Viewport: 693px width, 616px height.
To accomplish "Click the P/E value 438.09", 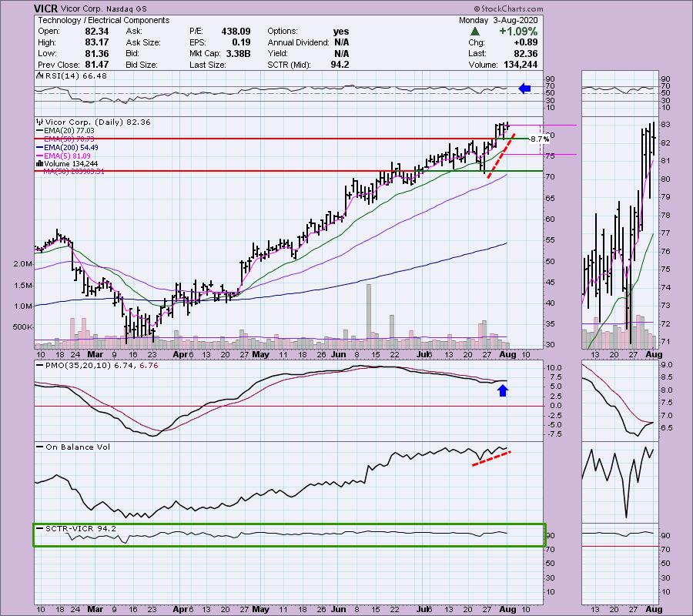I will 236,32.
